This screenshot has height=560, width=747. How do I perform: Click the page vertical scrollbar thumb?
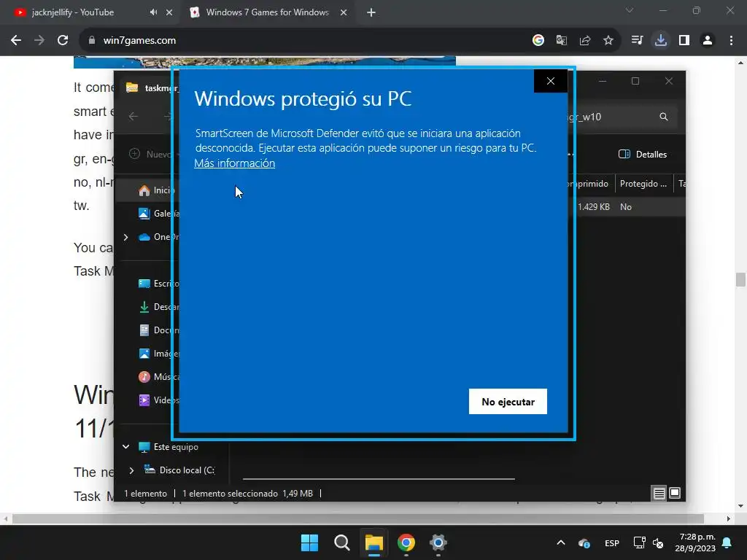click(x=740, y=279)
